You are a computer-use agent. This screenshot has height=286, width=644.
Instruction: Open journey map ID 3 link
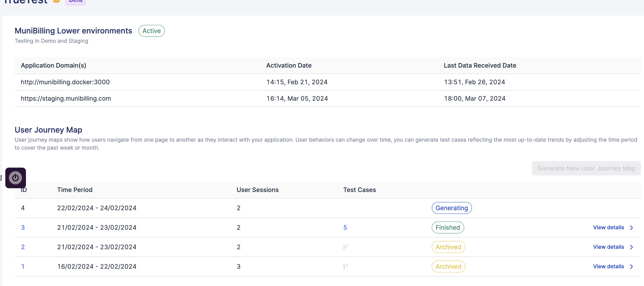point(23,227)
